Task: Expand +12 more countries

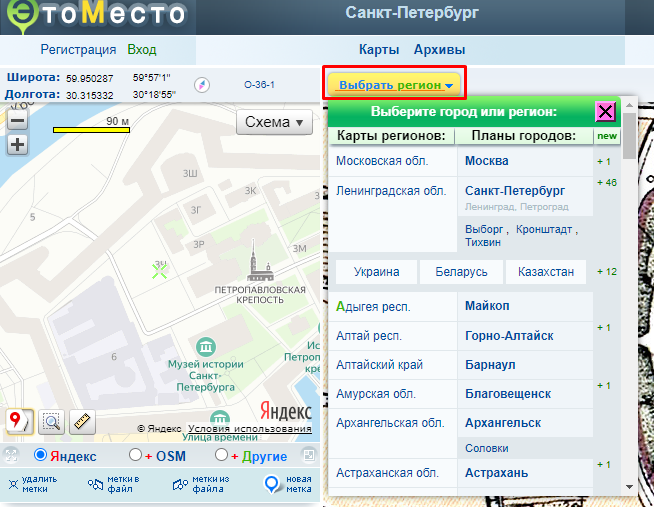Action: (x=606, y=272)
